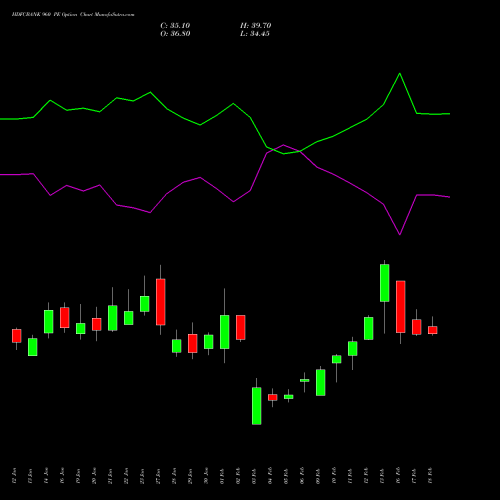Click the green indicator line
Image resolution: width=500 pixels, height=500 pixels.
click(x=225, y=113)
